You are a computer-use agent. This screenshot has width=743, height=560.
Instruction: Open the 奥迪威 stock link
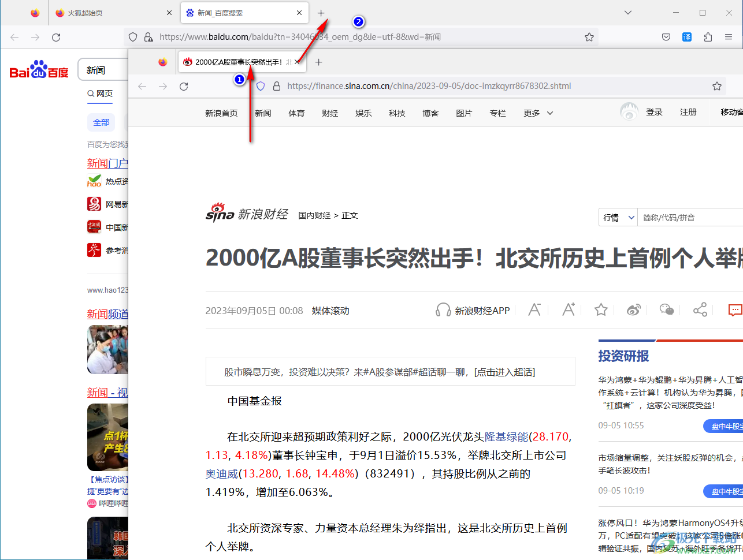(222, 474)
